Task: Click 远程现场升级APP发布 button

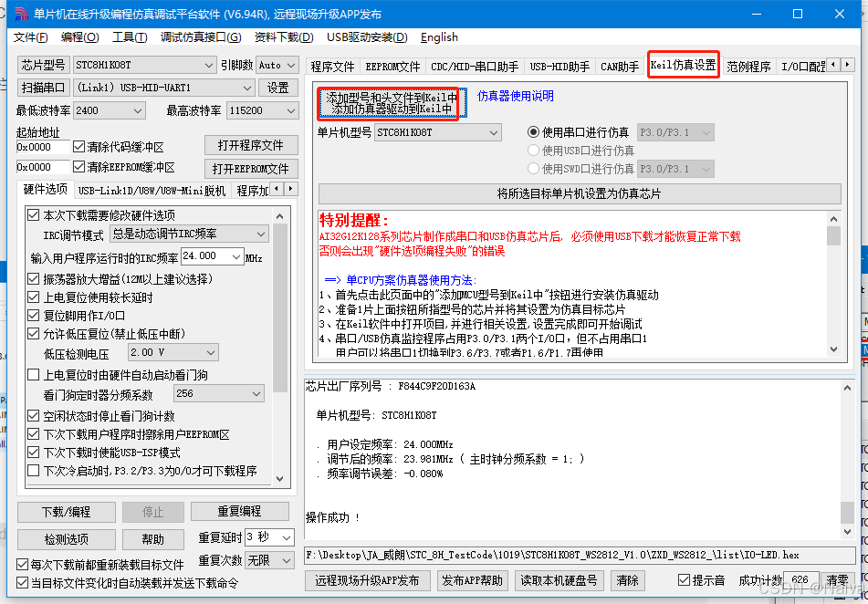Action: (367, 580)
